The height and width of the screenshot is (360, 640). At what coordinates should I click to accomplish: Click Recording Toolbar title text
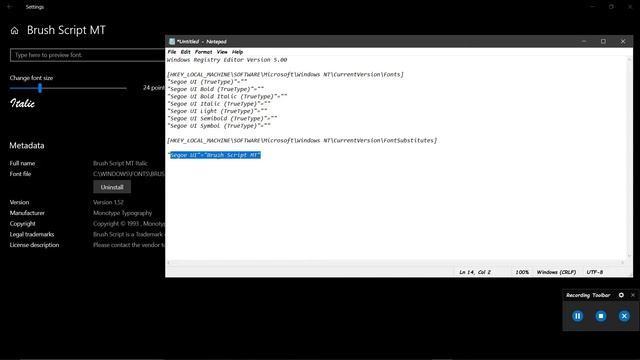pyautogui.click(x=588, y=295)
